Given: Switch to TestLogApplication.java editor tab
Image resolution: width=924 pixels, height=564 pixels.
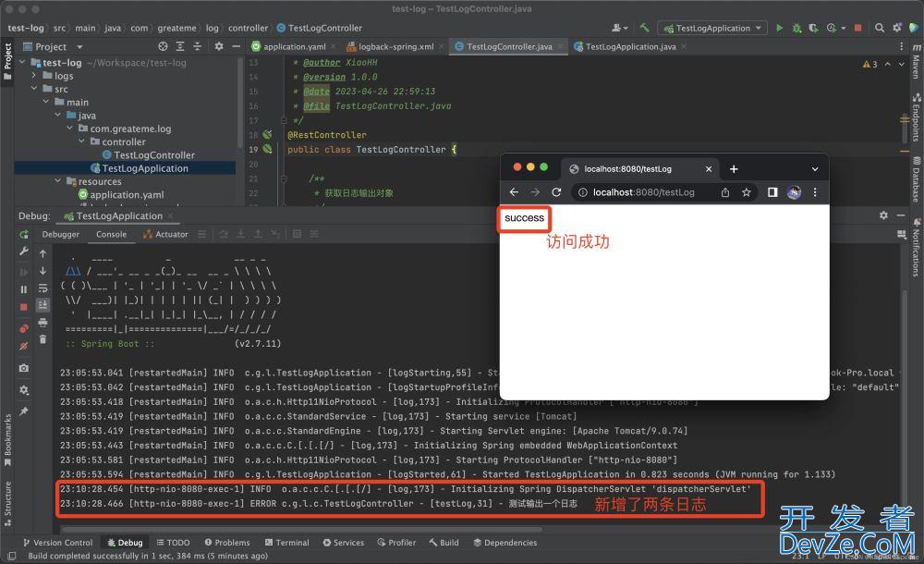Looking at the screenshot, I should (x=629, y=46).
